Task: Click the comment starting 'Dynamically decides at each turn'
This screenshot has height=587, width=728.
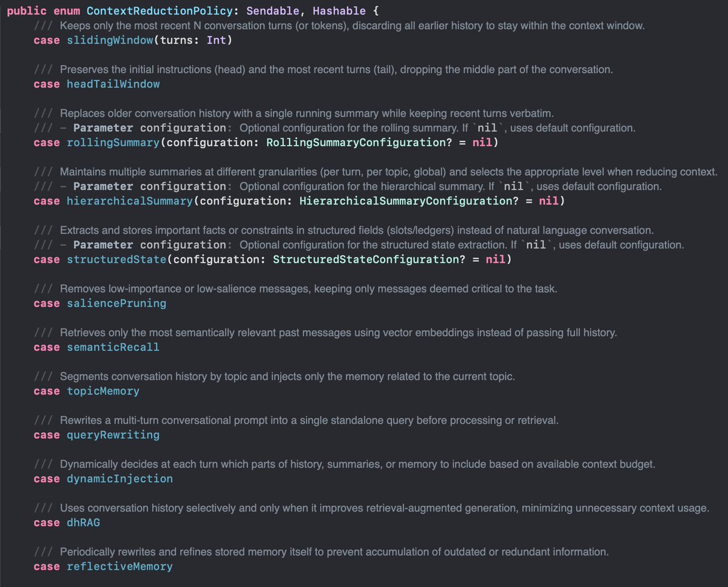Action: click(x=345, y=464)
